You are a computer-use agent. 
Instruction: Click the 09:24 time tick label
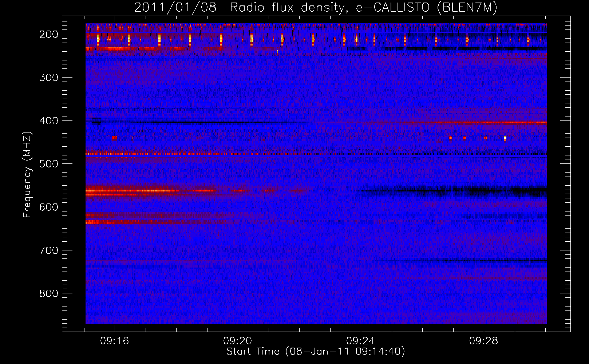click(x=361, y=341)
